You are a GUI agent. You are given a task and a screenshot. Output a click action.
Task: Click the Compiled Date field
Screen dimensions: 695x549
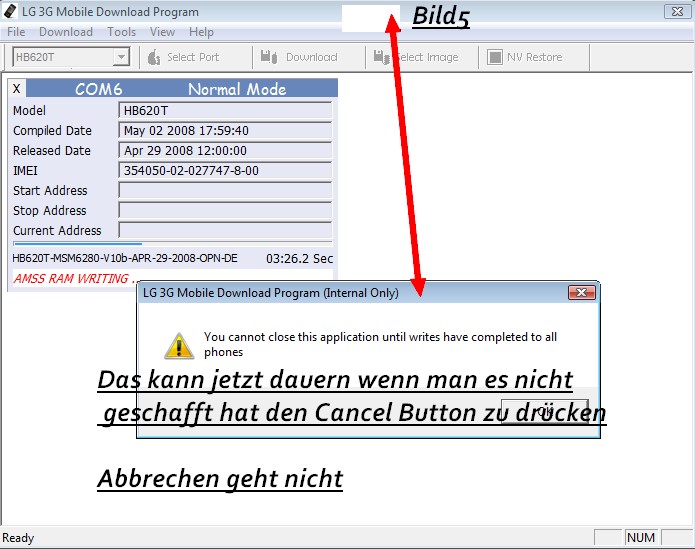click(225, 130)
